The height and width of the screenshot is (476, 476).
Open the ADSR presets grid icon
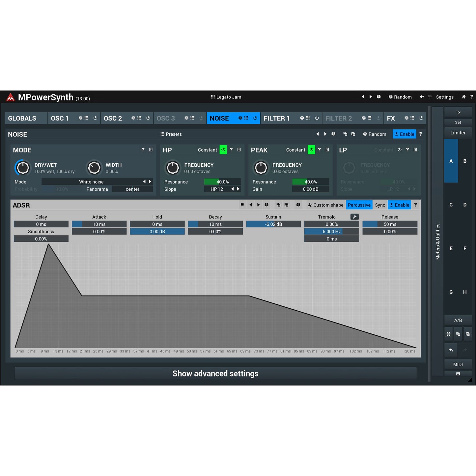(x=242, y=205)
